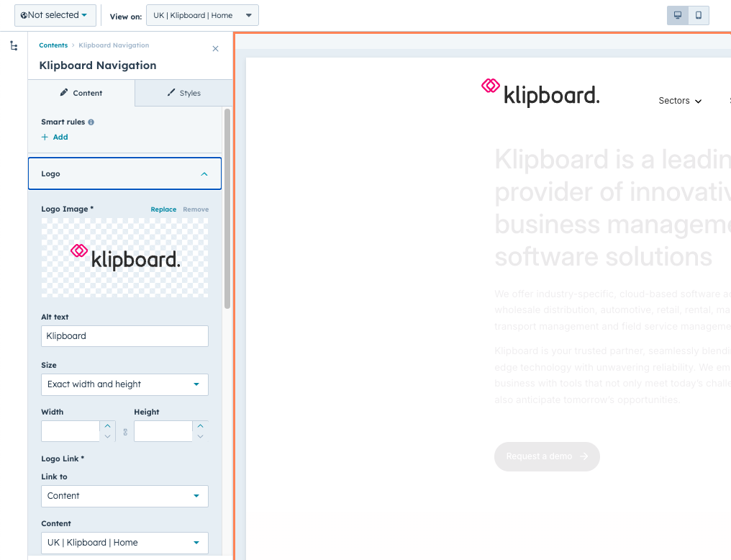The width and height of the screenshot is (731, 560).
Task: Increase the Width value
Action: pos(108,425)
